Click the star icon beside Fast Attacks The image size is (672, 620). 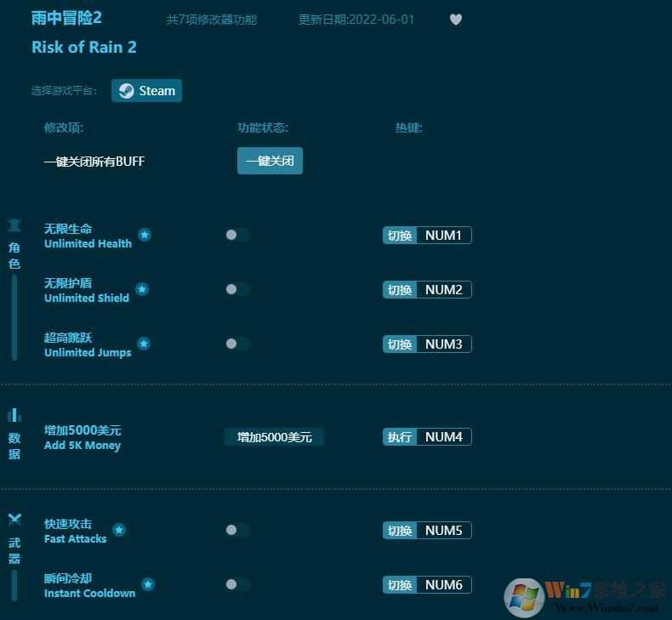[x=119, y=530]
